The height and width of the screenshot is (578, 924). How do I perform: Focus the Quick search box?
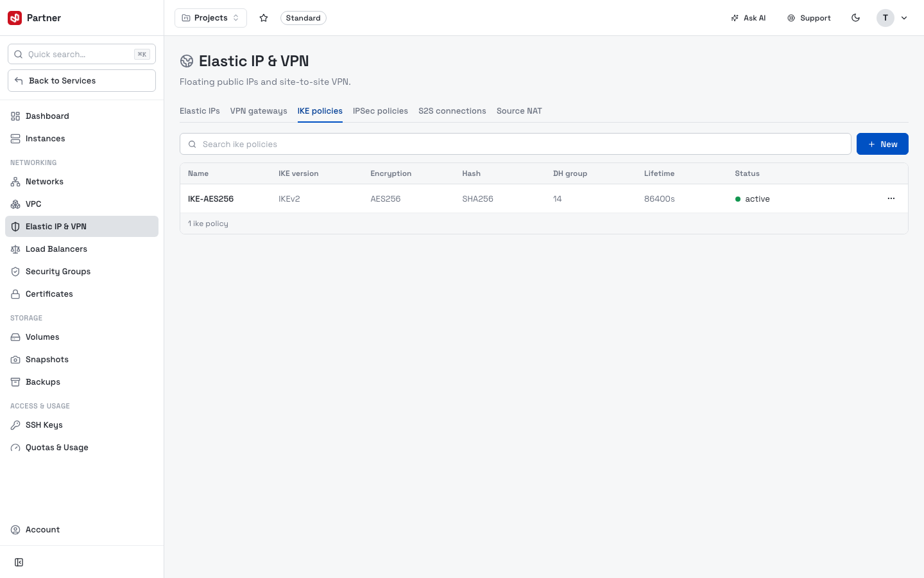[x=81, y=54]
